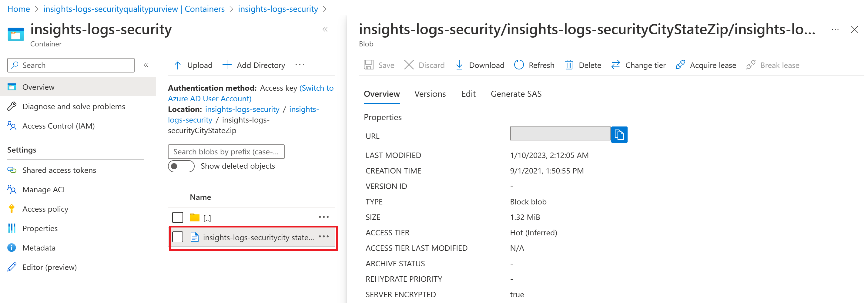The width and height of the screenshot is (868, 303).
Task: Add a new directory
Action: (x=254, y=65)
